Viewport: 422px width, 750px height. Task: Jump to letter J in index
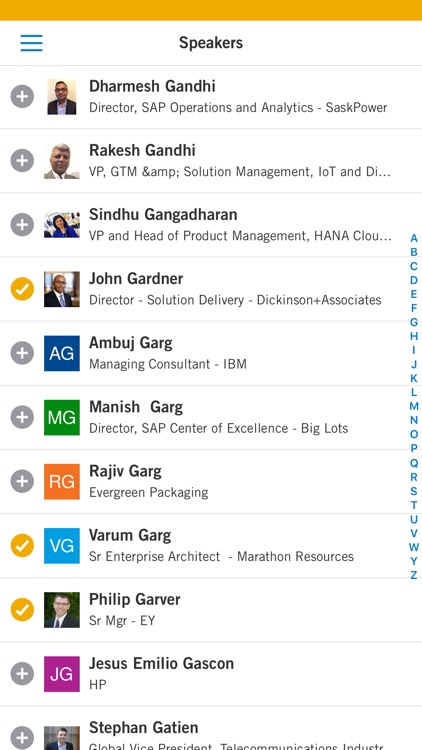[414, 364]
